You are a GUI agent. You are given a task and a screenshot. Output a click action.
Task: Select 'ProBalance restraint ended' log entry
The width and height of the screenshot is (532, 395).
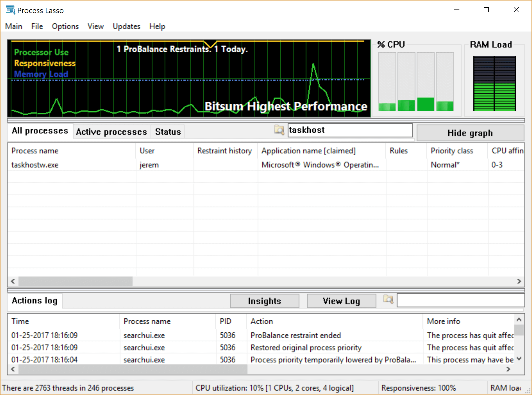click(261, 335)
